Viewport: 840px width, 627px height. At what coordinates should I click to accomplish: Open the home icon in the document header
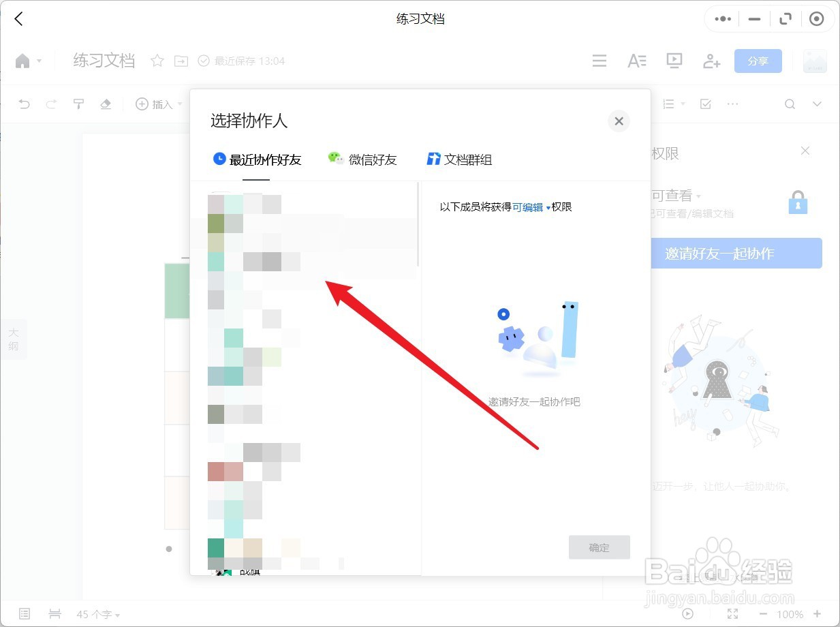22,61
